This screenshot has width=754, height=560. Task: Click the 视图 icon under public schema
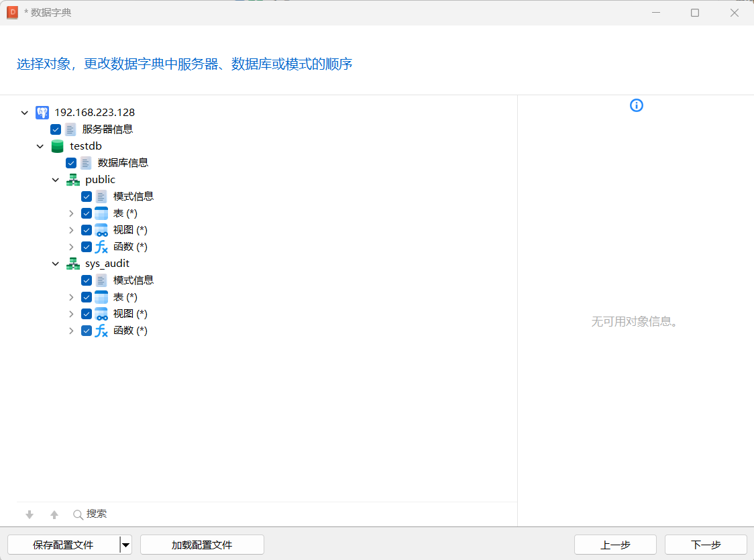click(x=101, y=230)
